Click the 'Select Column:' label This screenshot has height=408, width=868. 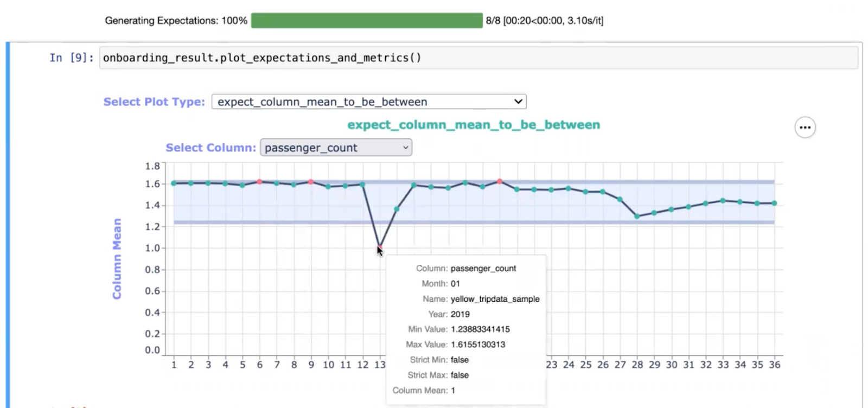(x=210, y=148)
